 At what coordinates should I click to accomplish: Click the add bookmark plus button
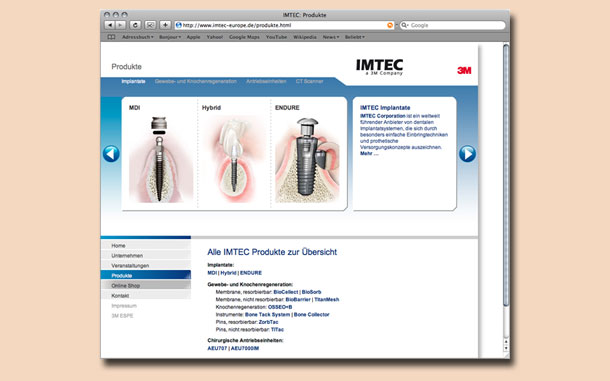165,25
